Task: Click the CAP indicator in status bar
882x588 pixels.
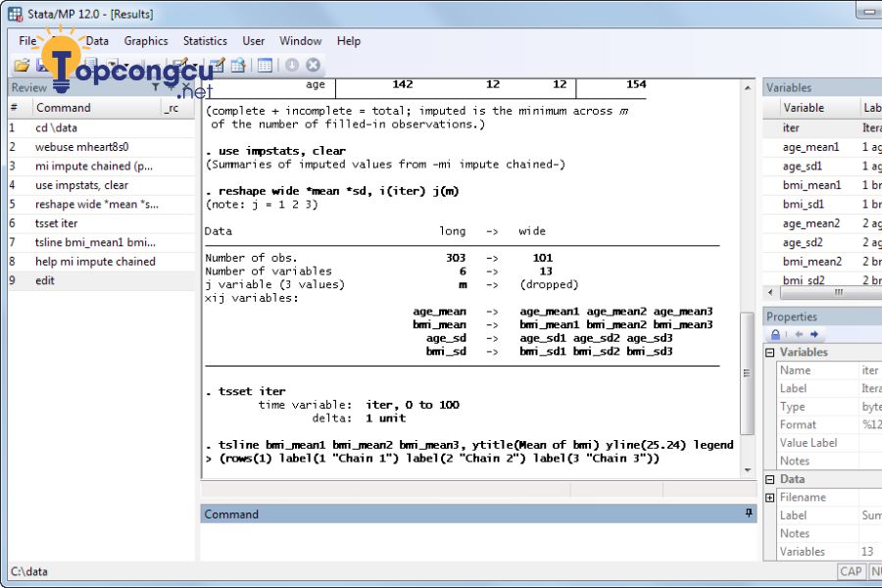Action: 851,571
